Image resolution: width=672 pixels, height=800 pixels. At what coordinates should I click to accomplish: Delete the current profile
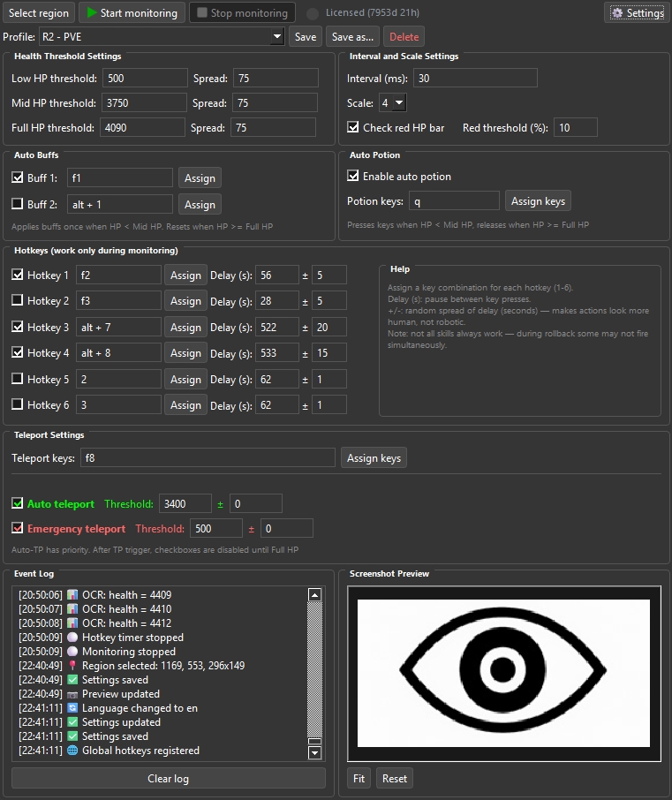click(x=404, y=37)
